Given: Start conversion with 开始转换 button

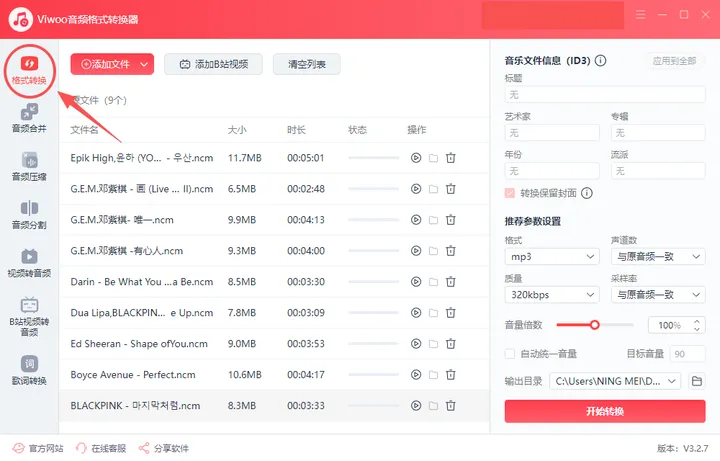Looking at the screenshot, I should tap(605, 411).
